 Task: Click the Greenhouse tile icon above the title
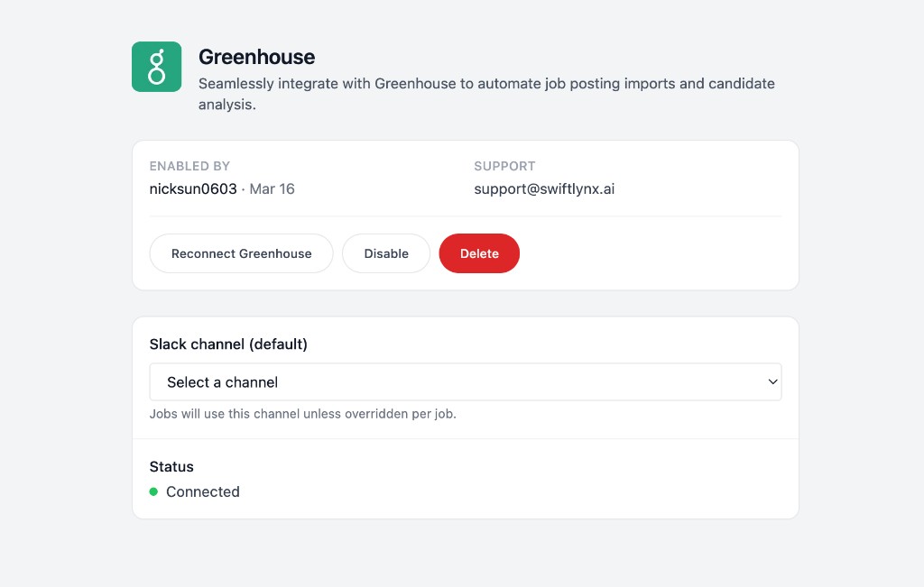(156, 66)
